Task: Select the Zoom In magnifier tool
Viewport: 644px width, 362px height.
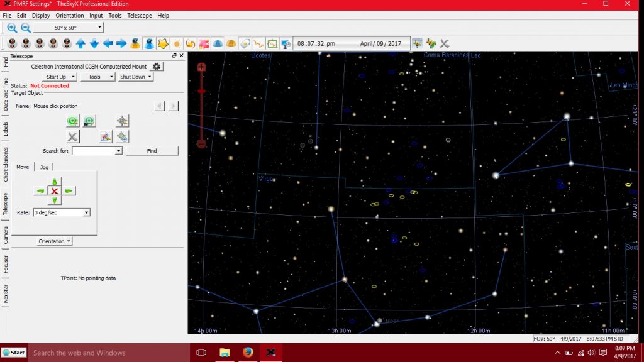Action: pyautogui.click(x=11, y=28)
